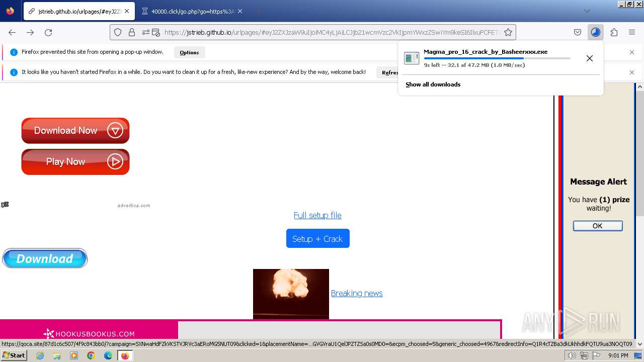Open the Breaking news link
This screenshot has height=362, width=644.
tap(357, 293)
